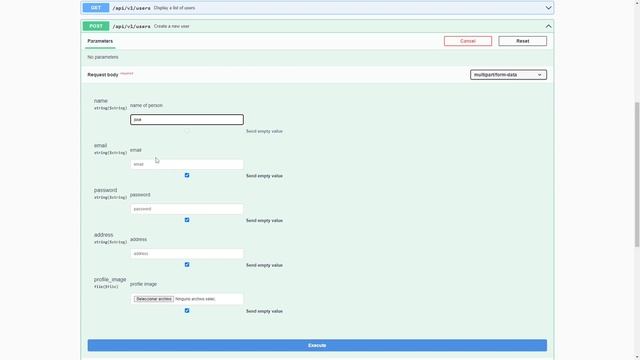Uncheck Send empty value for profile_image

(x=187, y=311)
